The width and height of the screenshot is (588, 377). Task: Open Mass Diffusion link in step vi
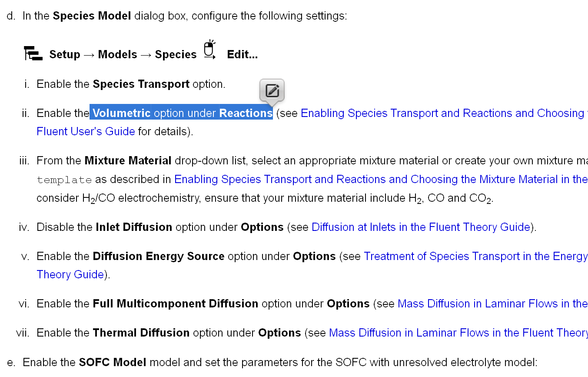492,304
